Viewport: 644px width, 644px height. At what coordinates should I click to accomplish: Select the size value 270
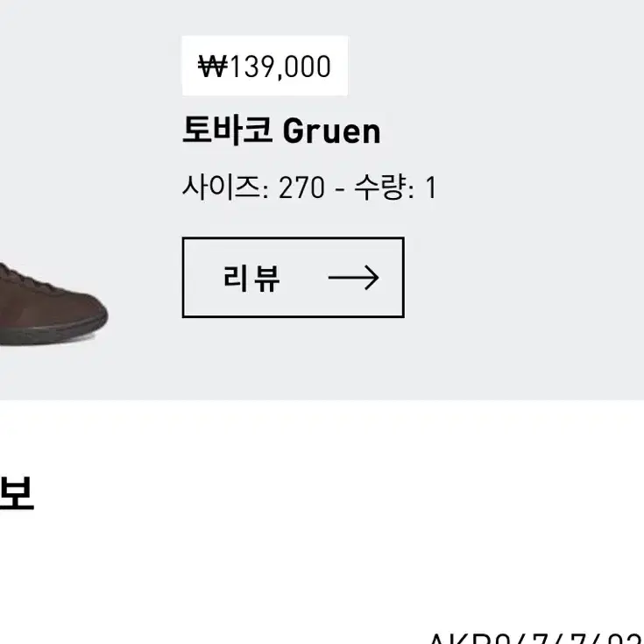pyautogui.click(x=301, y=188)
